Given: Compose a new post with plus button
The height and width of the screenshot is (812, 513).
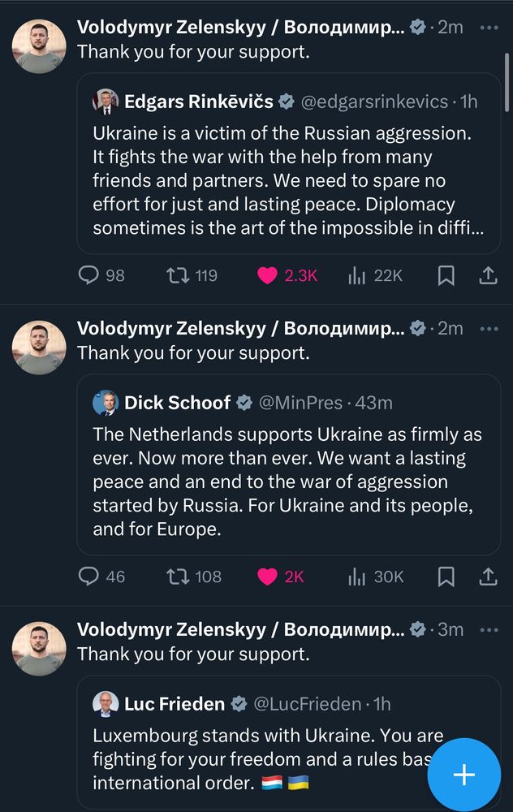Looking at the screenshot, I should tap(463, 775).
